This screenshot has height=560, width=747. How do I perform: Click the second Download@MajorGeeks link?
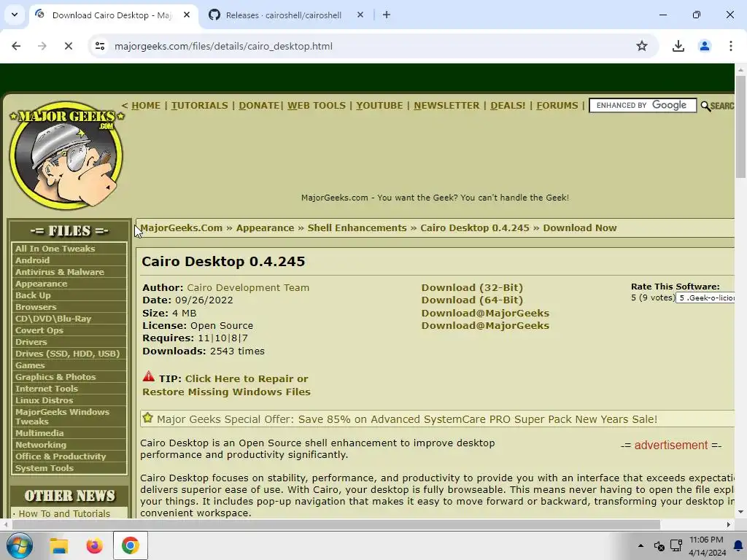(x=485, y=326)
